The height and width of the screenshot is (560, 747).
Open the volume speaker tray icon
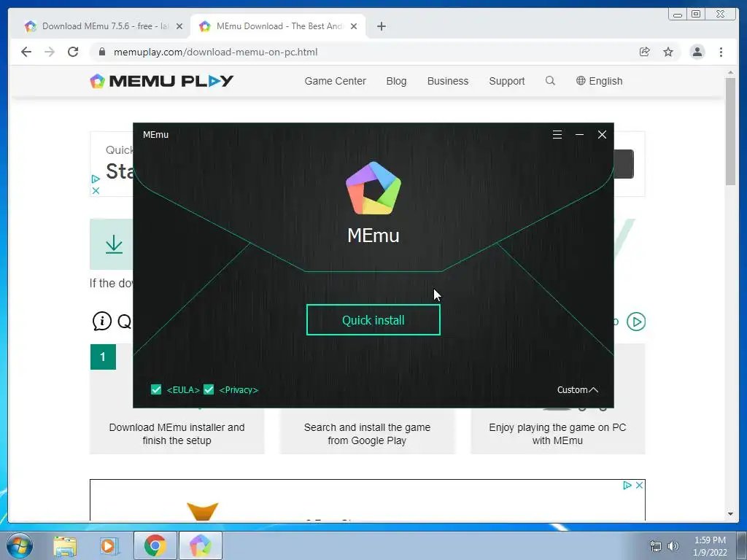coord(673,546)
